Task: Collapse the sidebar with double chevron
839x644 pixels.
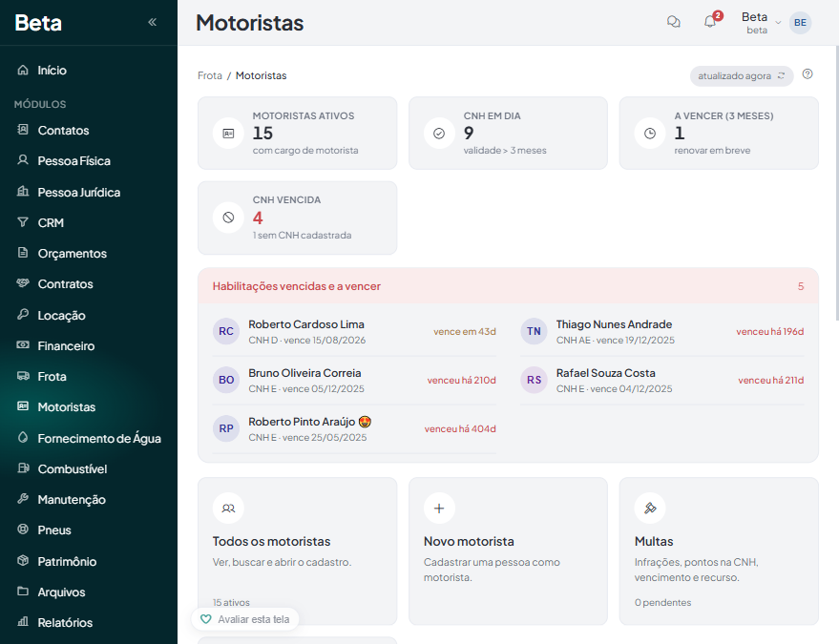Action: 152,22
